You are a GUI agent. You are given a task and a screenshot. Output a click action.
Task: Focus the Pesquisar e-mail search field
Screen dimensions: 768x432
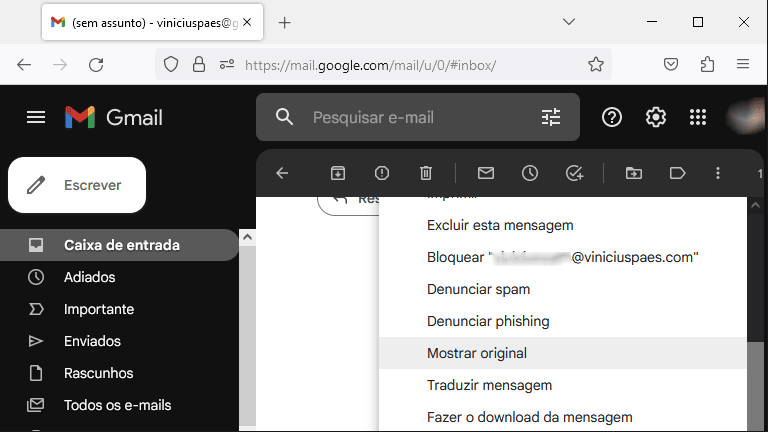pos(417,117)
